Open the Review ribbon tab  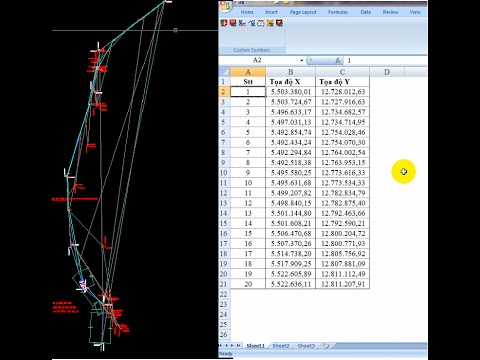[x=390, y=12]
